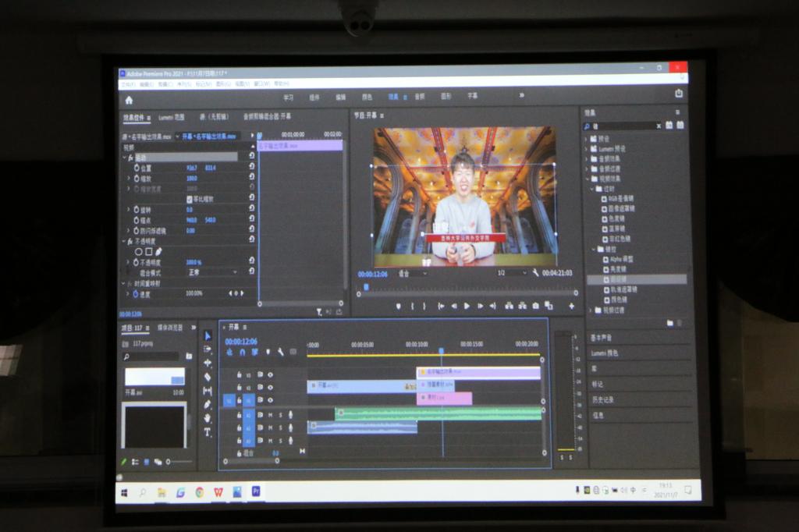Mute the first audio track

coord(271,415)
